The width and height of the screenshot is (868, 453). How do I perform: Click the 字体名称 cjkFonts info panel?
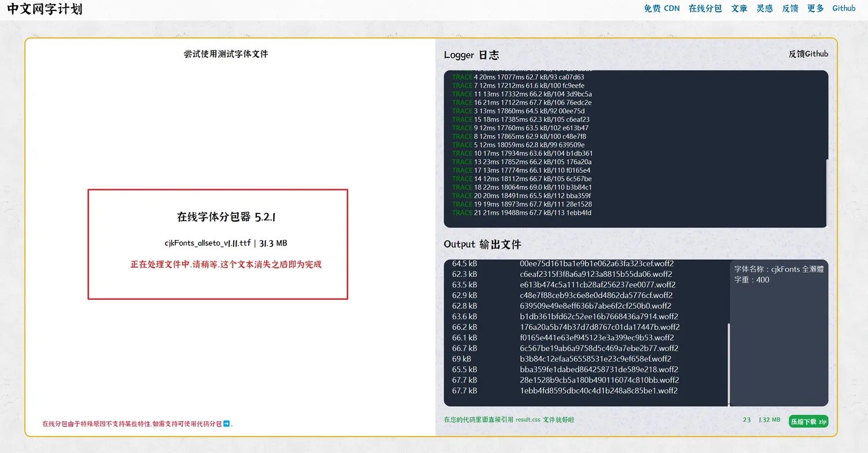coord(778,333)
